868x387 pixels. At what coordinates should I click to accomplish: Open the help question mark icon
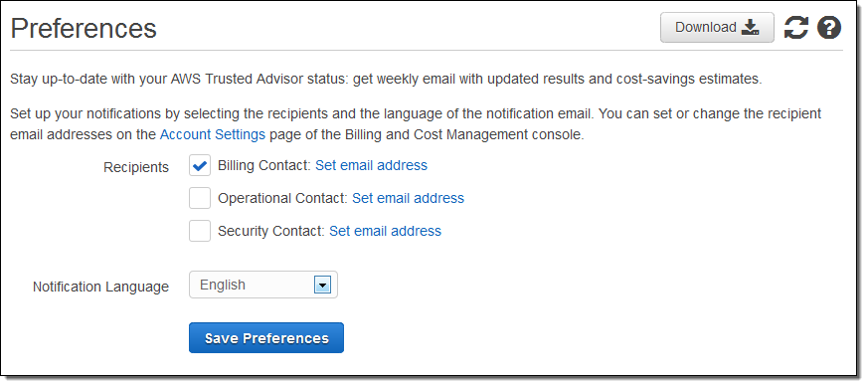(x=829, y=28)
